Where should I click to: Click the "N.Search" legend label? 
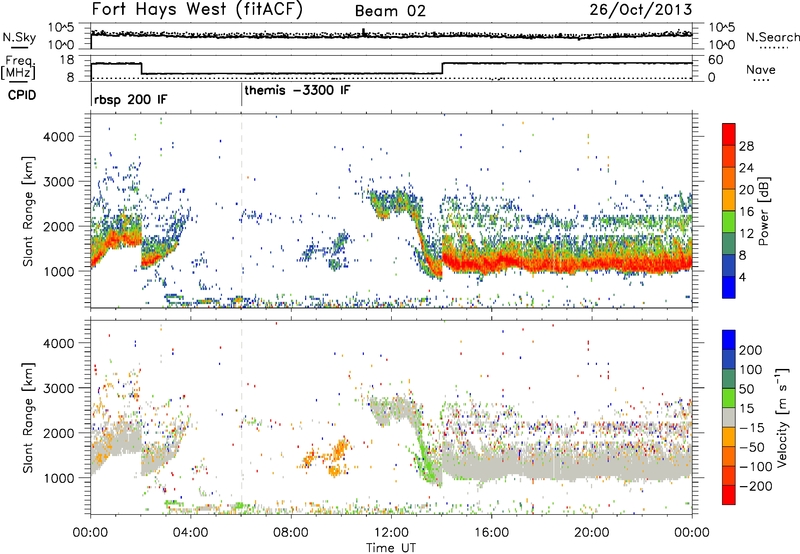point(772,37)
